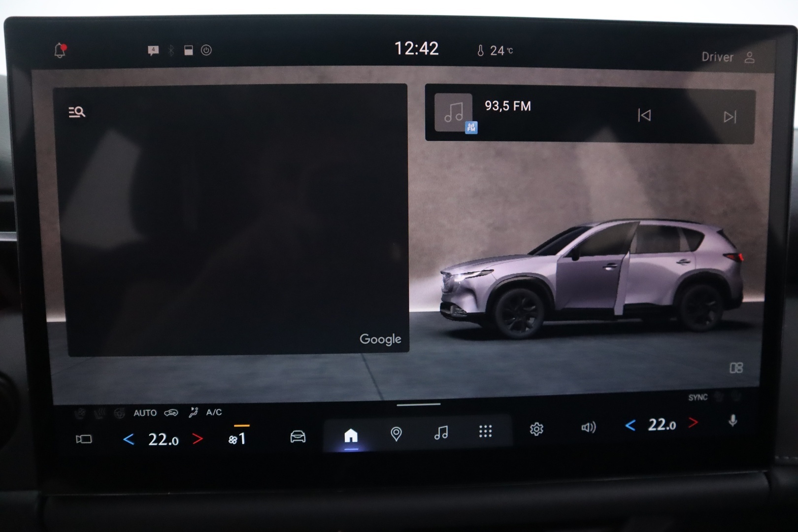Screen dimensions: 798x532
Task: Open the volume speaker control
Action: click(588, 427)
